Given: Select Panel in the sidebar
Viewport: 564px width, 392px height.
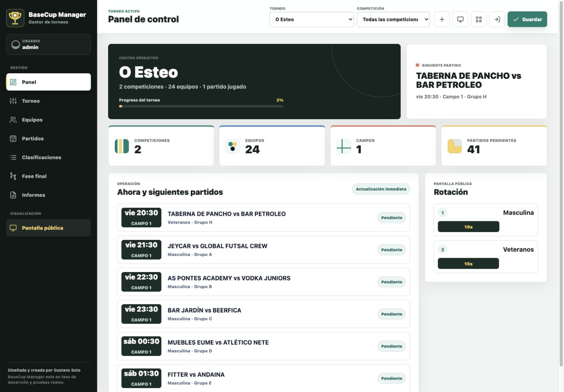Looking at the screenshot, I should coord(49,82).
